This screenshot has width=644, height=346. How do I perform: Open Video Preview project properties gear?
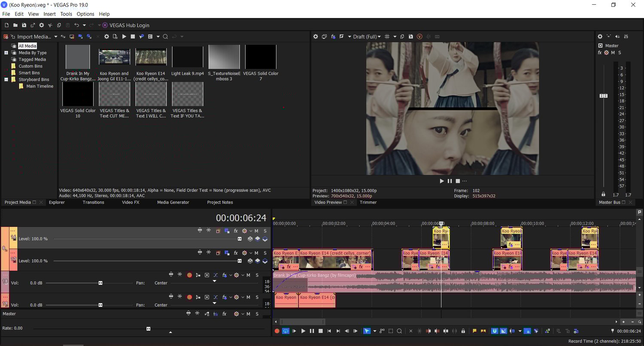pos(316,36)
